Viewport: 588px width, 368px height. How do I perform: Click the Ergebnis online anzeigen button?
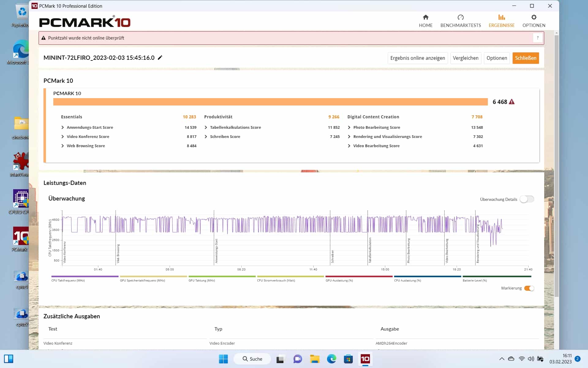coord(417,58)
